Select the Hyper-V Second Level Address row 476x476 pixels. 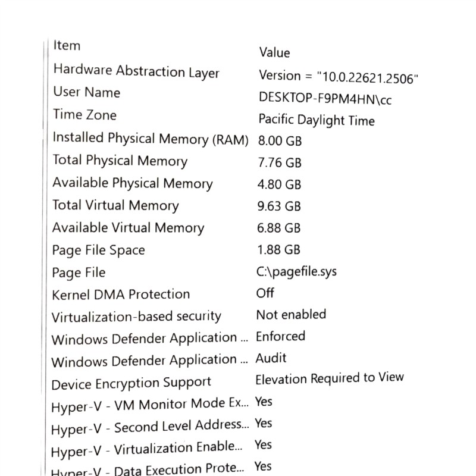[149, 427]
